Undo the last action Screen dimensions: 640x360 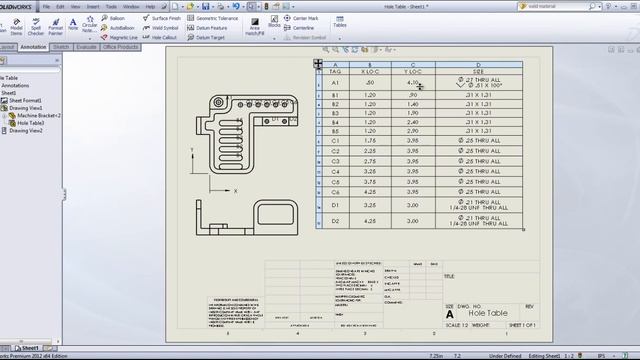(236, 7)
